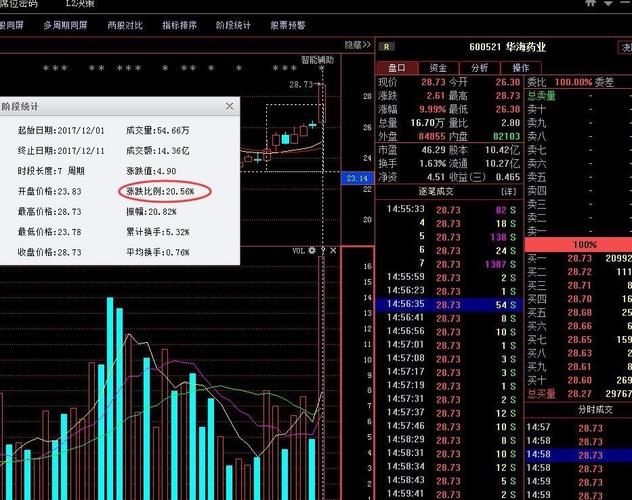This screenshot has height=500, width=632.
Task: Open the home icon in the title bar
Action: (x=591, y=3)
